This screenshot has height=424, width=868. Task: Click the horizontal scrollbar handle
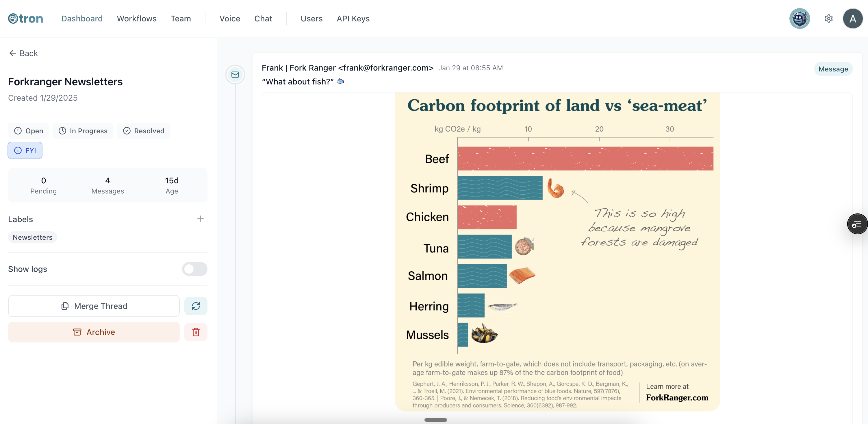435,420
